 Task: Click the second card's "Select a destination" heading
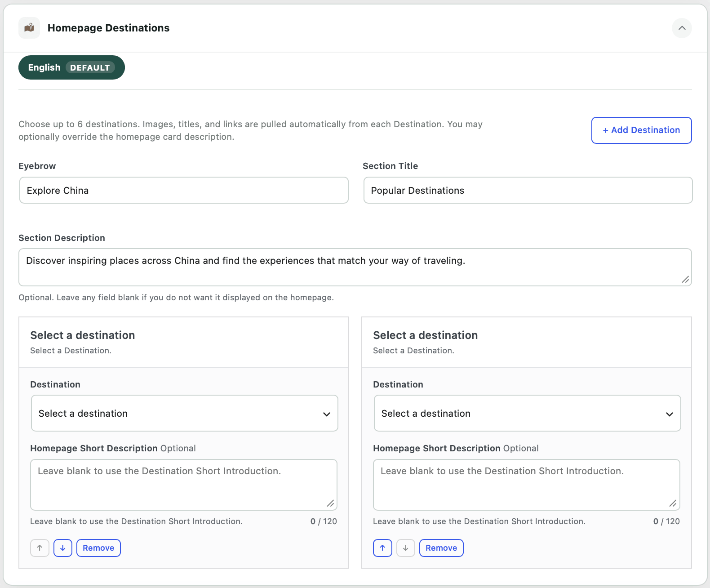426,335
